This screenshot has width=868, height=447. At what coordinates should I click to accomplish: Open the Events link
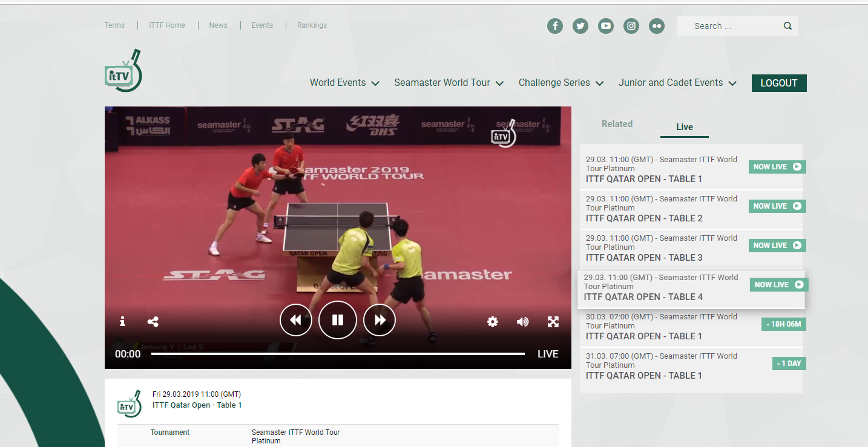point(262,25)
